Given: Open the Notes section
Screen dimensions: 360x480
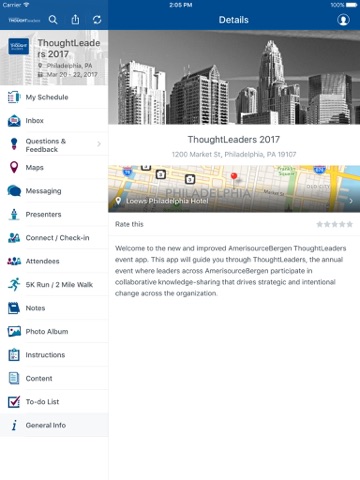Looking at the screenshot, I should [x=54, y=308].
